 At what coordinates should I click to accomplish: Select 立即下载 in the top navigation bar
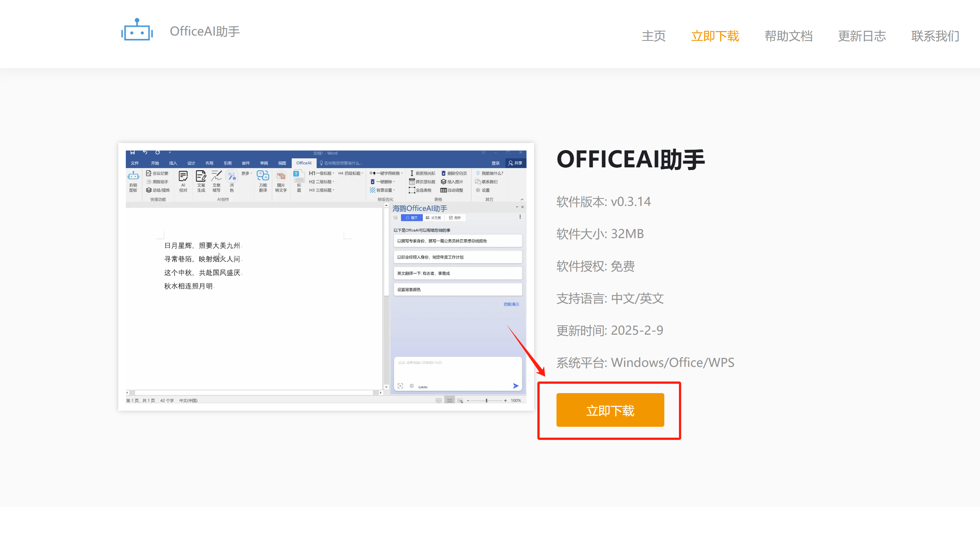[x=715, y=36]
